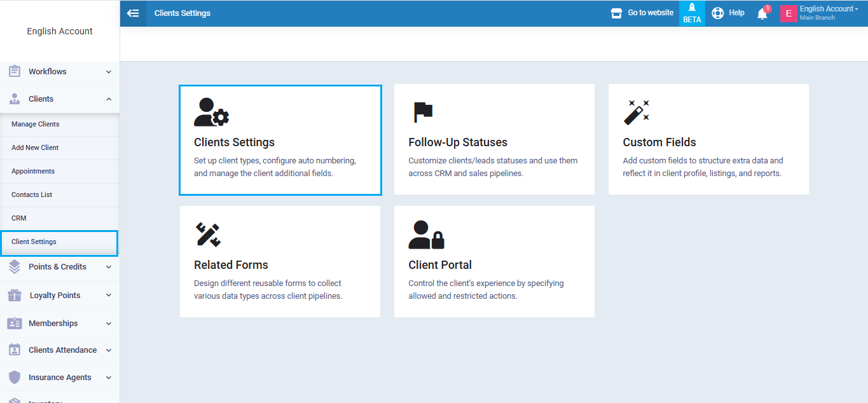Click the Related Forms ruler-pencil icon
868x403 pixels.
[207, 235]
